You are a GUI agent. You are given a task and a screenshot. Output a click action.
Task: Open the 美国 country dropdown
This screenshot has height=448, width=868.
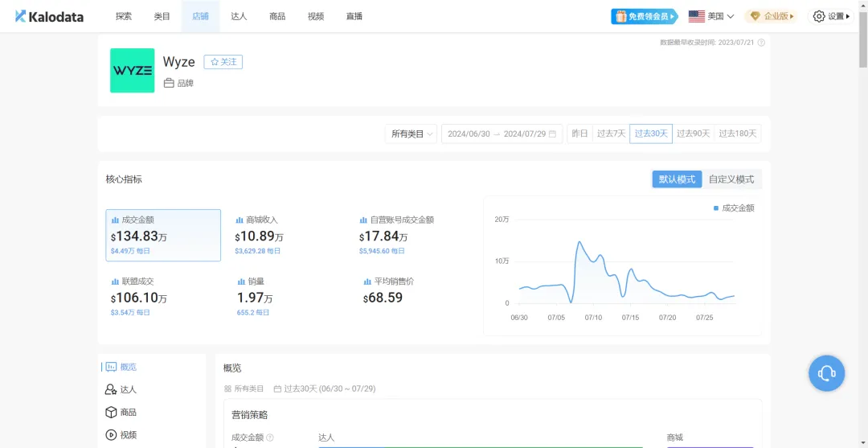(711, 17)
